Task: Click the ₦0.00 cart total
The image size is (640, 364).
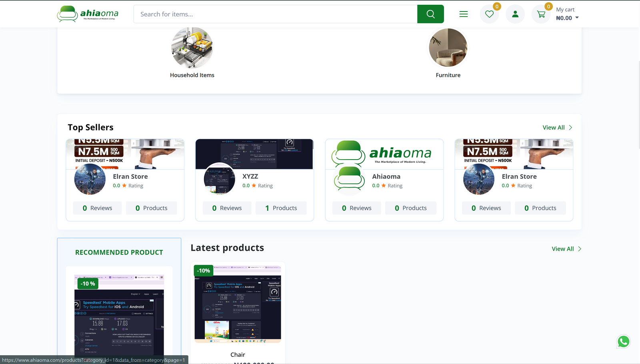Action: tap(564, 18)
